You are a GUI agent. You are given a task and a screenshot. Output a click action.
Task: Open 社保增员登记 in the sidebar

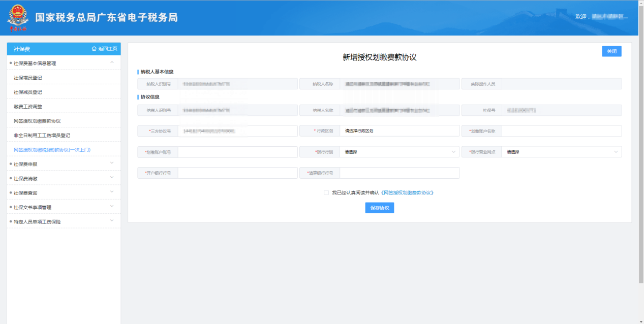tap(28, 78)
